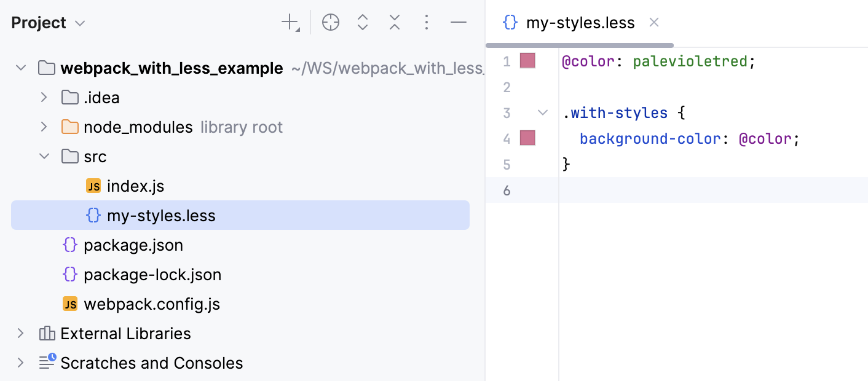Collapse all tree nodes with the collapse-all icon
The width and height of the screenshot is (868, 381).
tap(394, 22)
